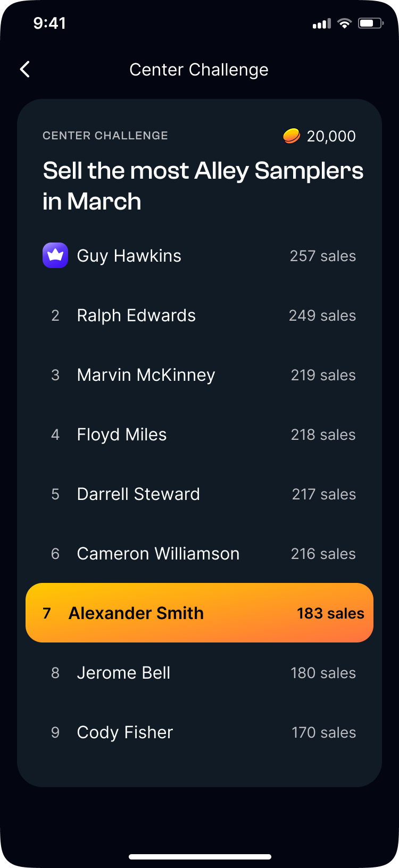Tap highlighted Alexander Smith row
The height and width of the screenshot is (868, 399).
tap(199, 613)
